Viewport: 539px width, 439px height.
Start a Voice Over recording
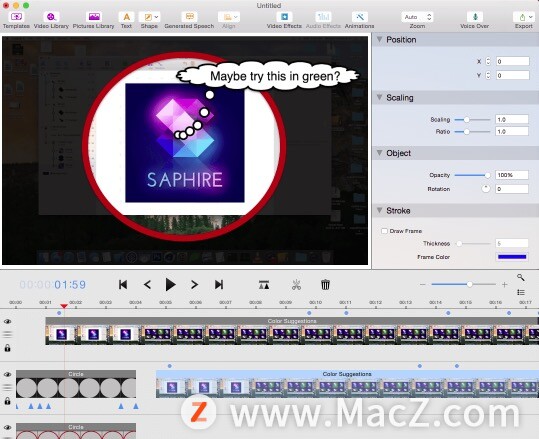coord(474,20)
